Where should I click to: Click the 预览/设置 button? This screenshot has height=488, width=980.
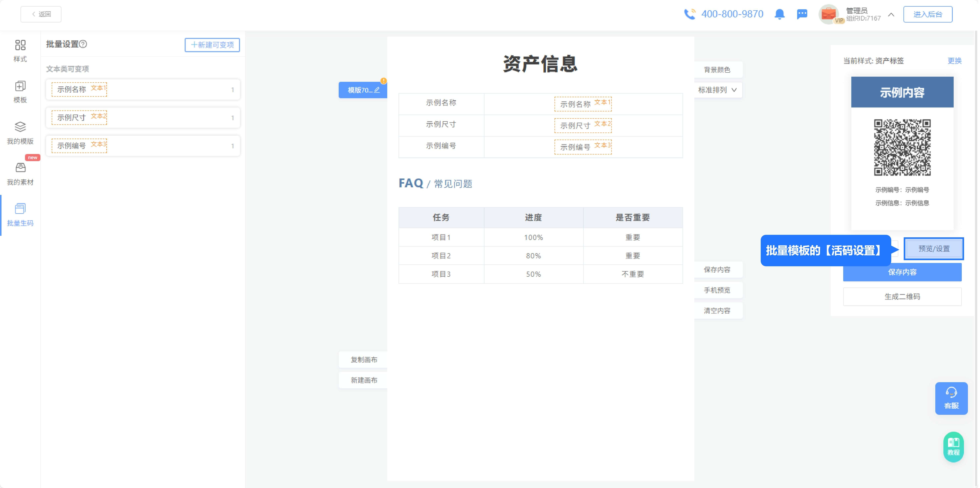pyautogui.click(x=934, y=248)
